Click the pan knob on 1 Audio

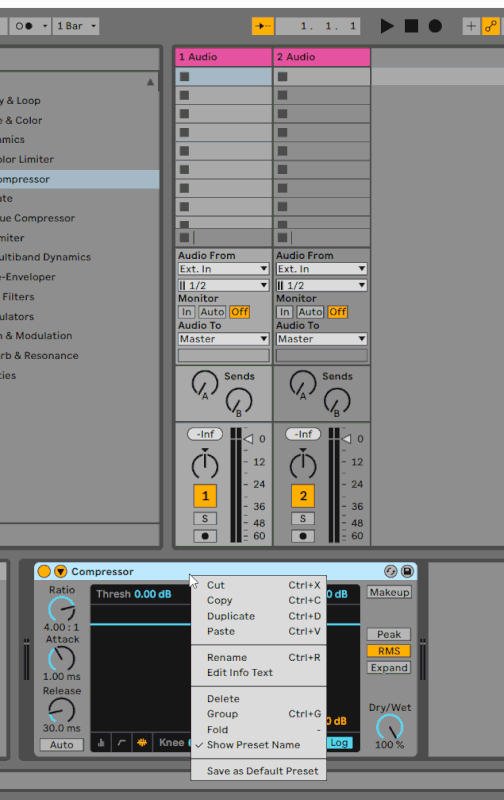coord(205,465)
